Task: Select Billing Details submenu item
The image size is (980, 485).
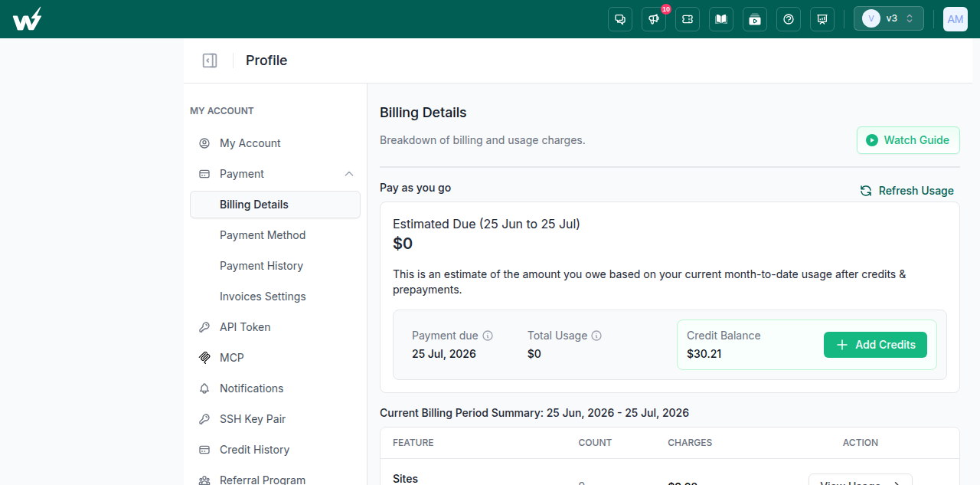Action: pos(275,205)
